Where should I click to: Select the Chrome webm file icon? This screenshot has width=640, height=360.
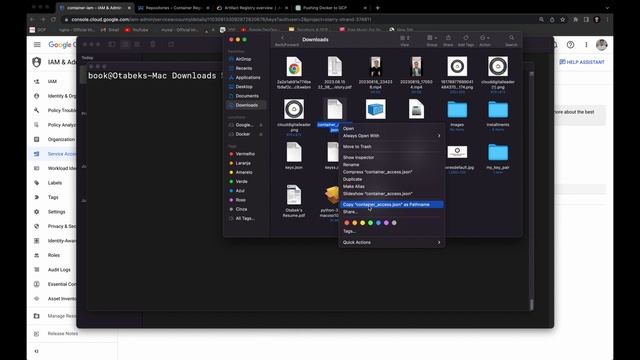point(294,67)
